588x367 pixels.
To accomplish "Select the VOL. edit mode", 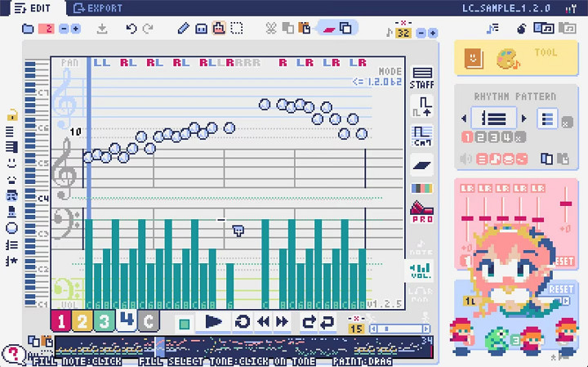I will pos(421,271).
